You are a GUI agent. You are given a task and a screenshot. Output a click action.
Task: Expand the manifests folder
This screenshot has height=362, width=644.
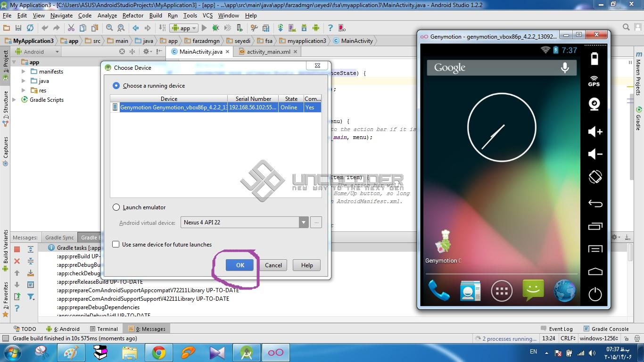24,72
